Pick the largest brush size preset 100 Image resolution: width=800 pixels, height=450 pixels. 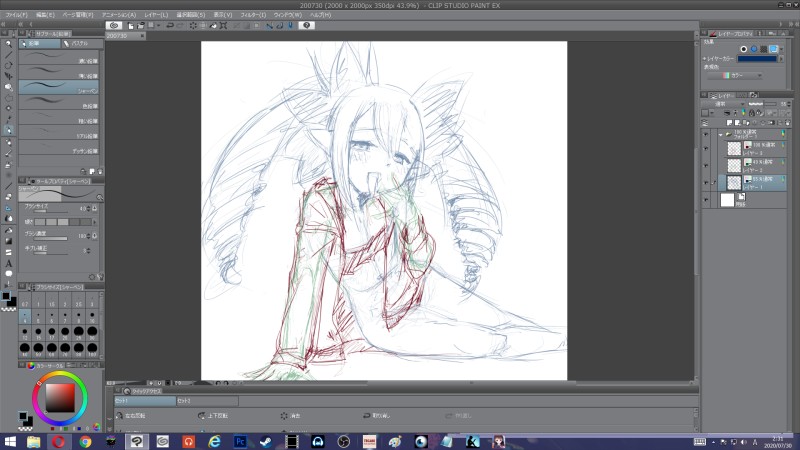coord(92,348)
